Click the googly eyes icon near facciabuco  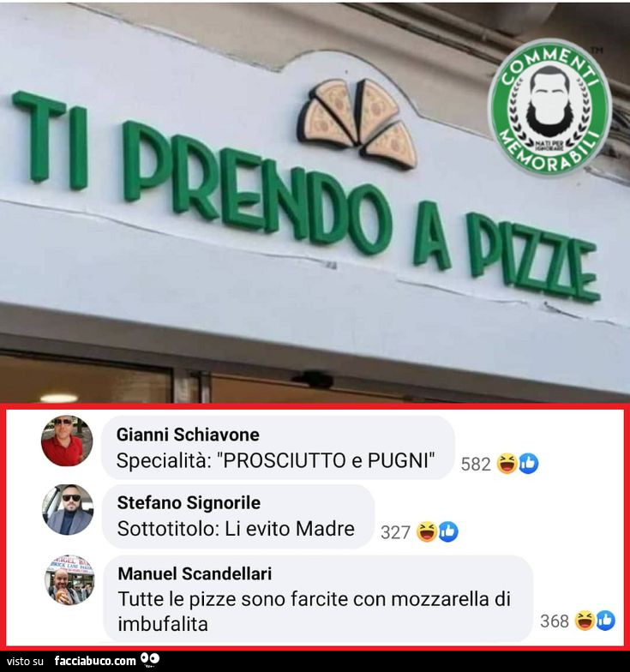click(x=150, y=660)
